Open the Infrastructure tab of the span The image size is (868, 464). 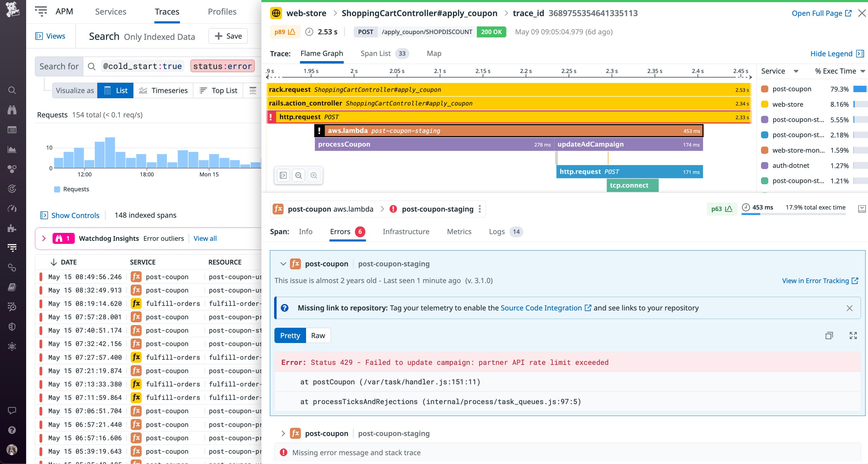coord(406,232)
